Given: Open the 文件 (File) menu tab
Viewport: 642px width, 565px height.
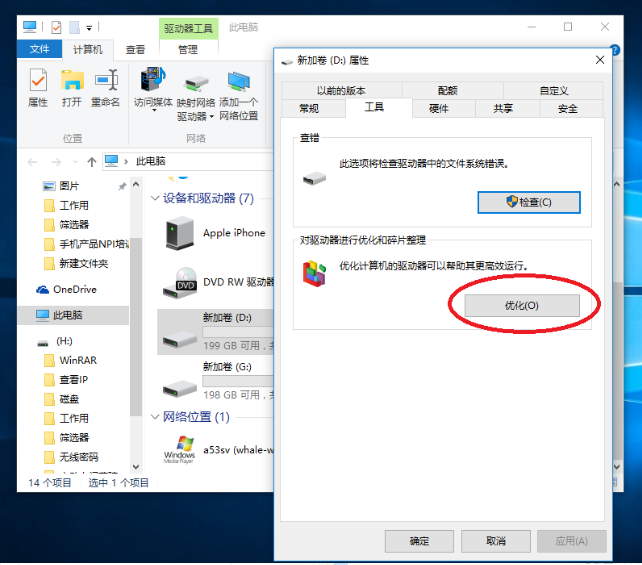Looking at the screenshot, I should pyautogui.click(x=40, y=49).
